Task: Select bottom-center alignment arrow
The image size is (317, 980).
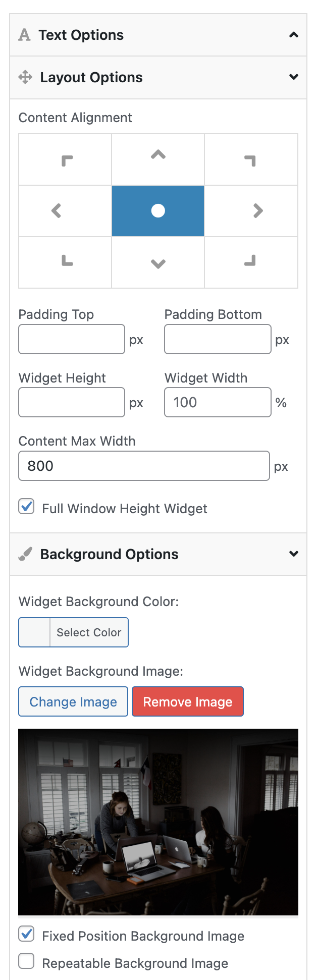Action: [x=158, y=262]
